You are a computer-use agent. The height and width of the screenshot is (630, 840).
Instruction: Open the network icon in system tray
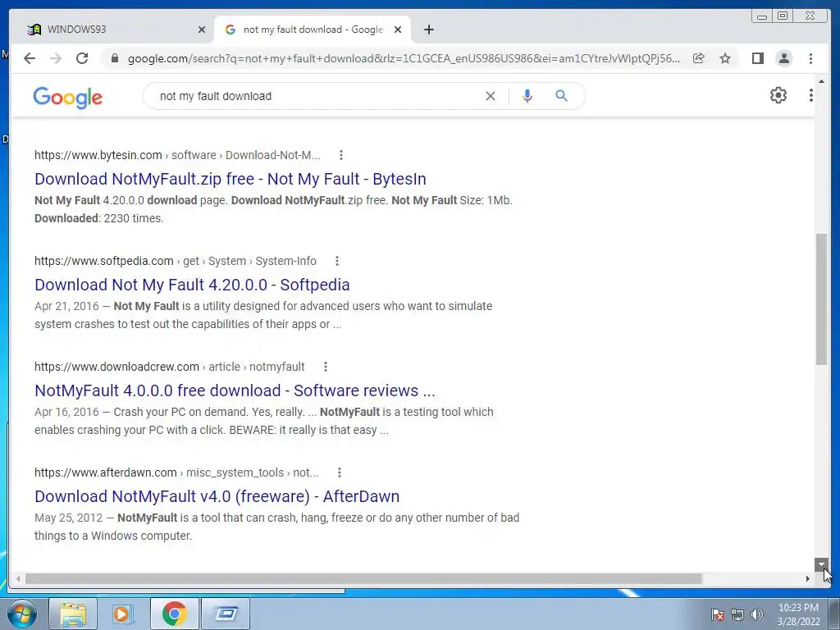click(x=737, y=614)
